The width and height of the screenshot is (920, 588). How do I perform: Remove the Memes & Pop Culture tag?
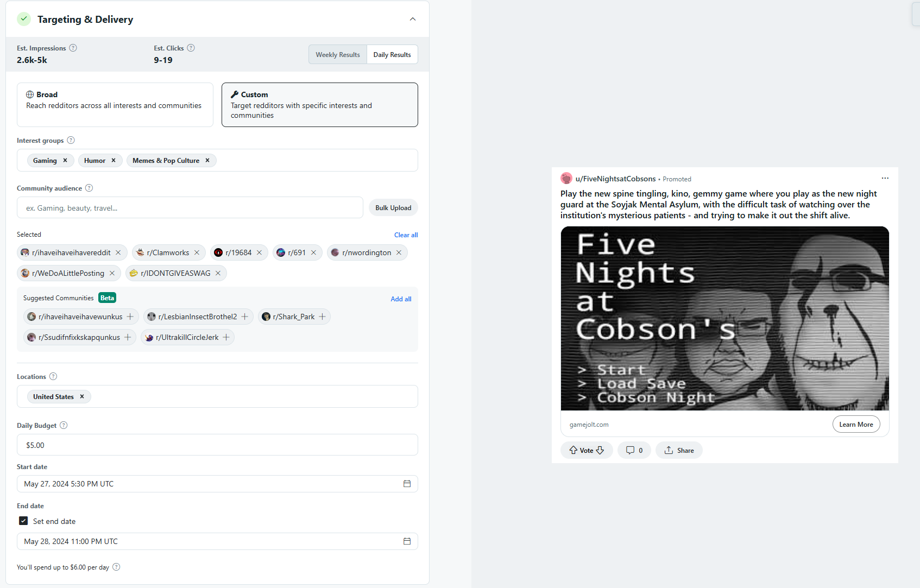(x=207, y=160)
